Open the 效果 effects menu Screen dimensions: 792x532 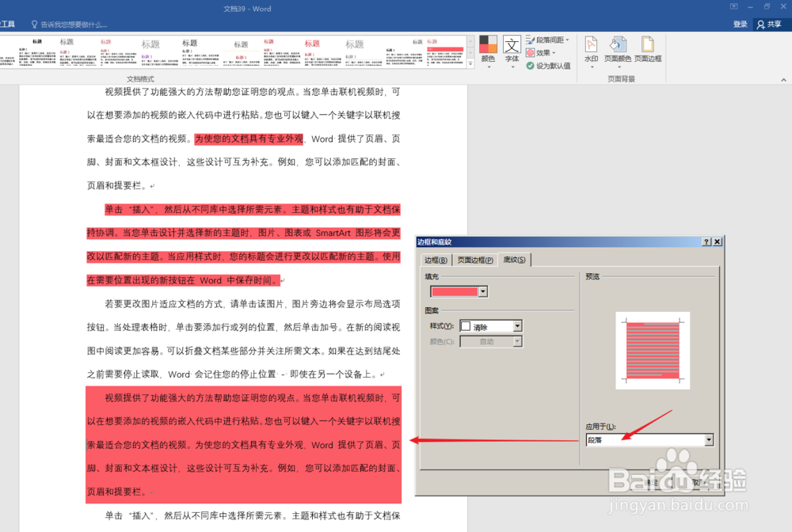pyautogui.click(x=540, y=52)
